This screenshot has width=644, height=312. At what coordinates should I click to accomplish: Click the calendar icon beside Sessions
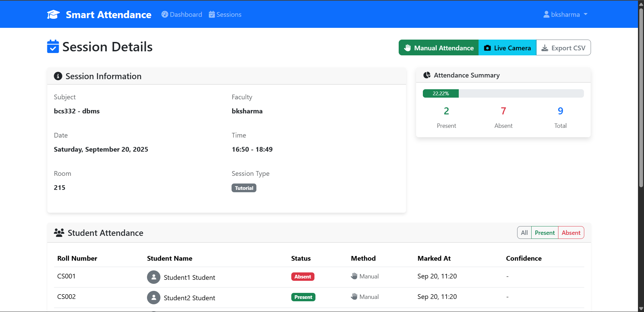(211, 14)
